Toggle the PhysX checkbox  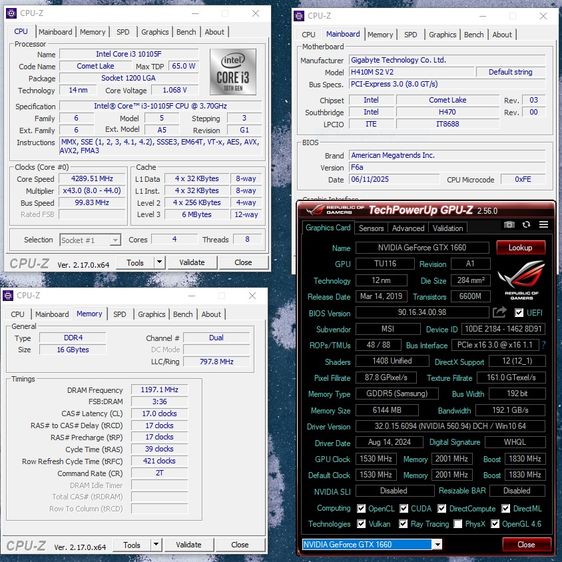458,524
